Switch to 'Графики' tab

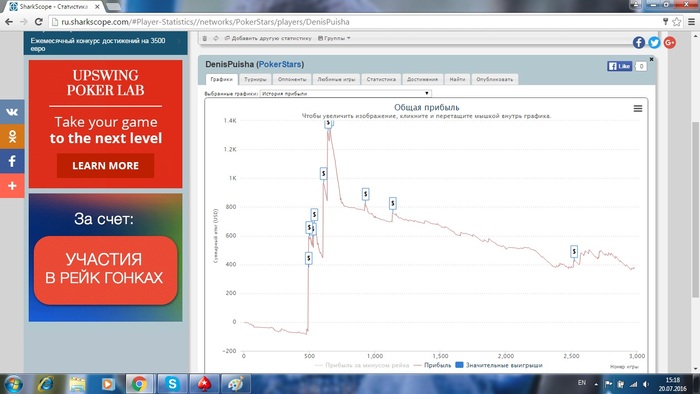click(x=221, y=79)
